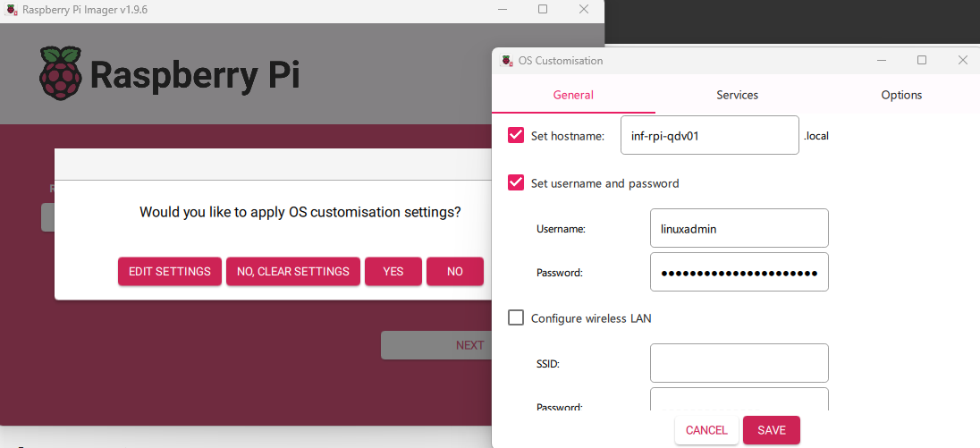Viewport: 980px width, 448px height.
Task: Click the hostname field with inf-rpi-qdv01
Action: [709, 135]
